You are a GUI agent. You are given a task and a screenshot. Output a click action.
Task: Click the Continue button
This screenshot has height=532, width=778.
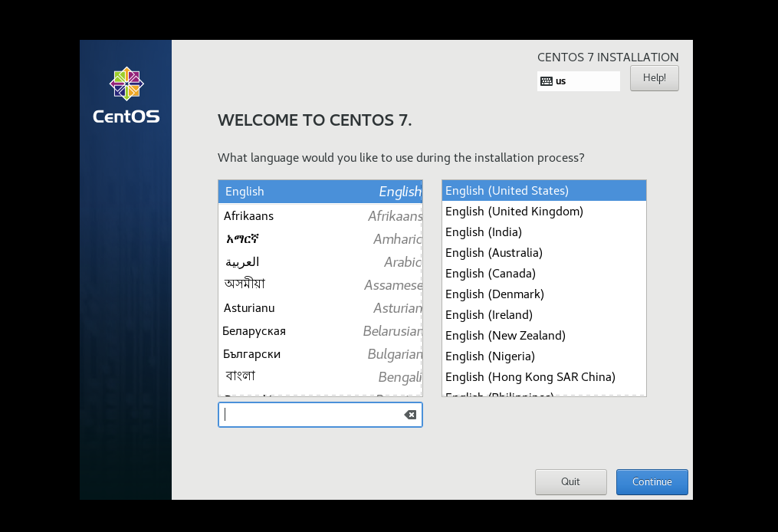[652, 482]
